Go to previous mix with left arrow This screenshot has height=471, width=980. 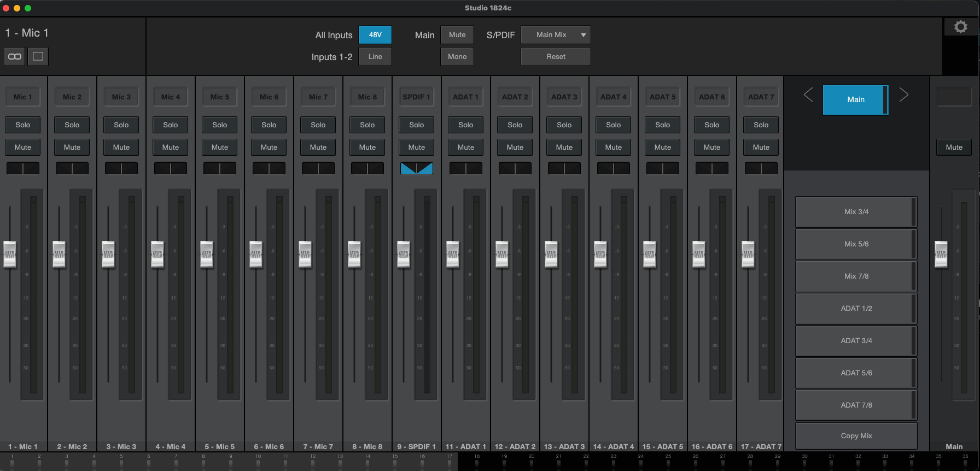808,95
